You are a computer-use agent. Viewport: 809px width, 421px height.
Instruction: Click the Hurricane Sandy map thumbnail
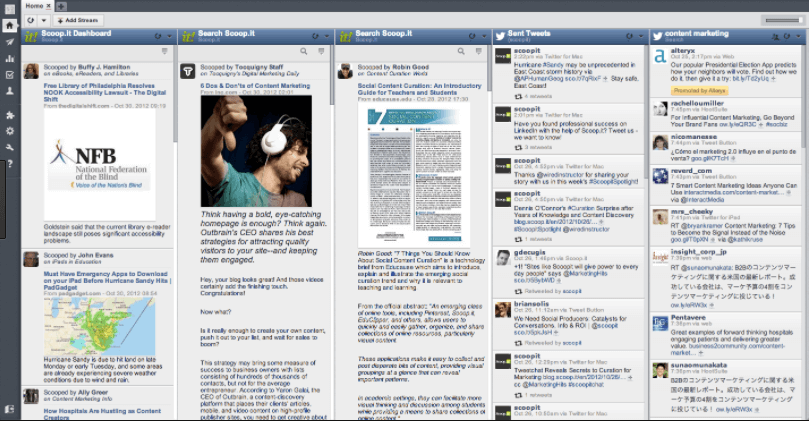99,326
